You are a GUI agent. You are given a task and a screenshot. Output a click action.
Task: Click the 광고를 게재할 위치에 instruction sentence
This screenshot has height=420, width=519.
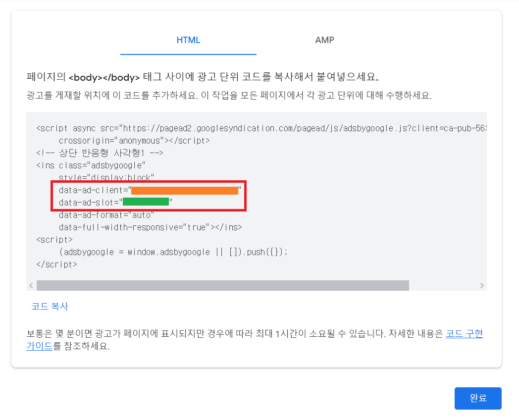pyautogui.click(x=229, y=96)
